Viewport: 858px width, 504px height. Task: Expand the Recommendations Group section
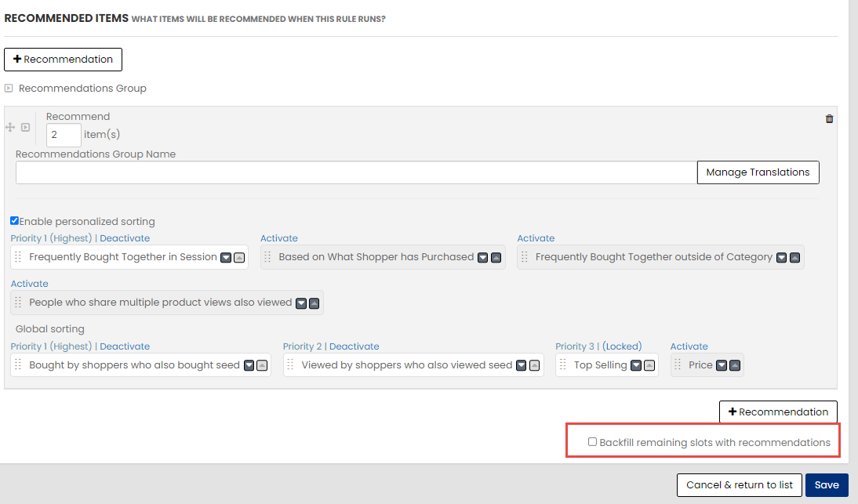click(x=9, y=88)
